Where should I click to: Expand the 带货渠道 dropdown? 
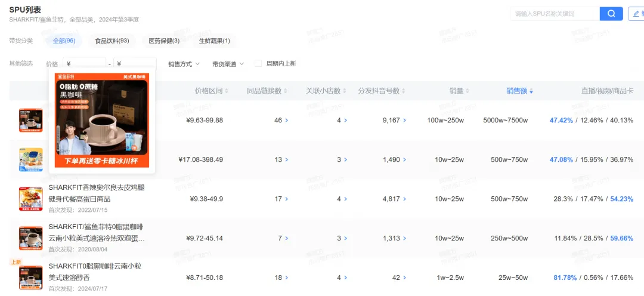pos(228,64)
